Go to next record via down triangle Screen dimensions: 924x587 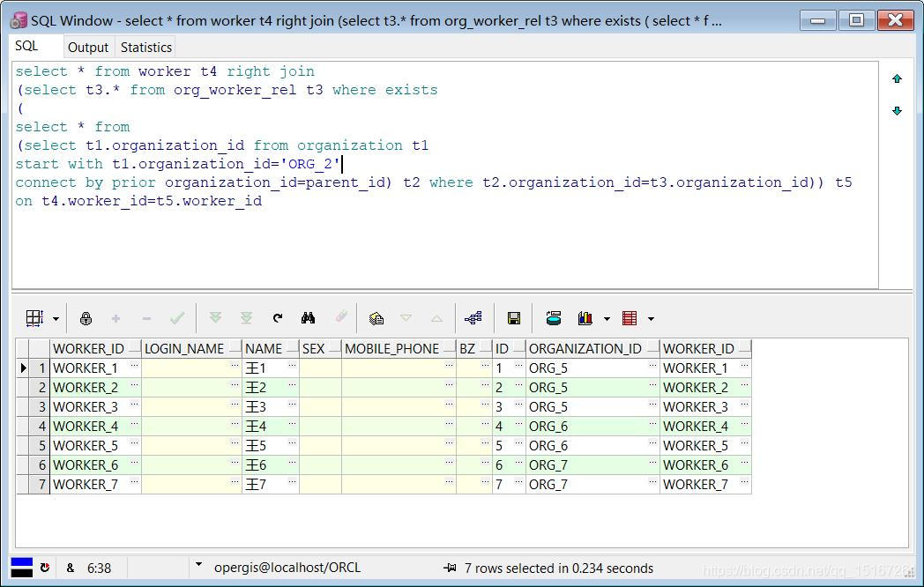[x=406, y=318]
